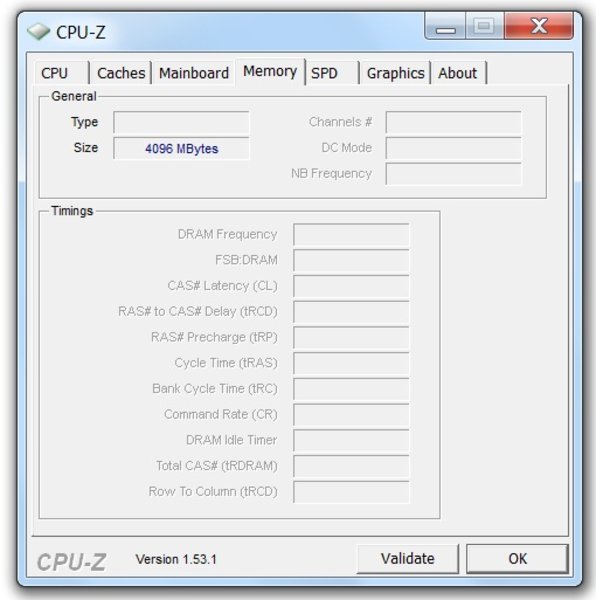596x600 pixels.
Task: Open the Caches tab
Action: [121, 73]
